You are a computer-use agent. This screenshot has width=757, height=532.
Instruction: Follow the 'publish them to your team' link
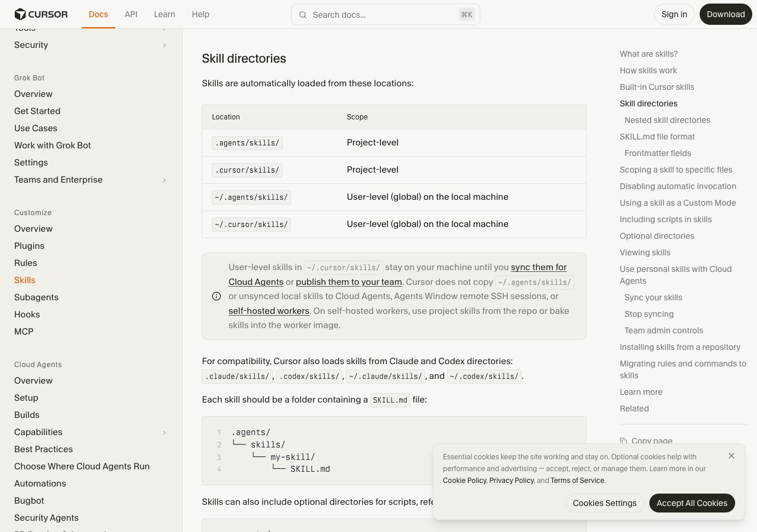[349, 282]
